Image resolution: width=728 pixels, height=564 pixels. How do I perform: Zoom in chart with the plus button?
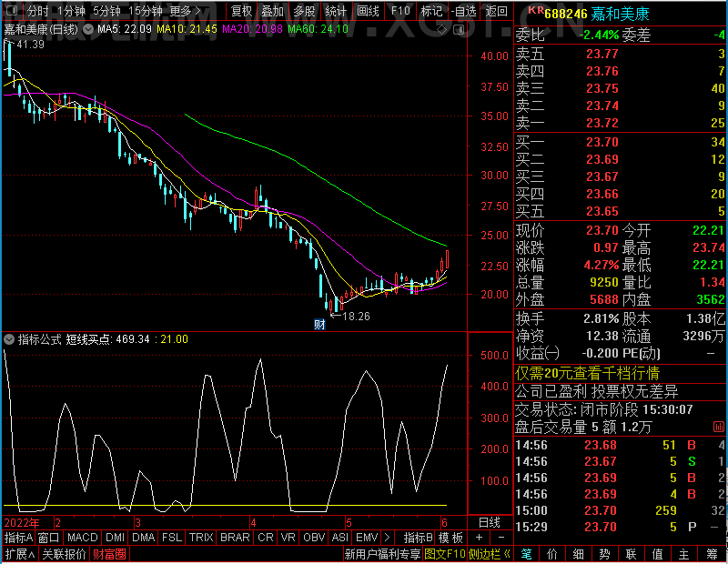pyautogui.click(x=480, y=538)
